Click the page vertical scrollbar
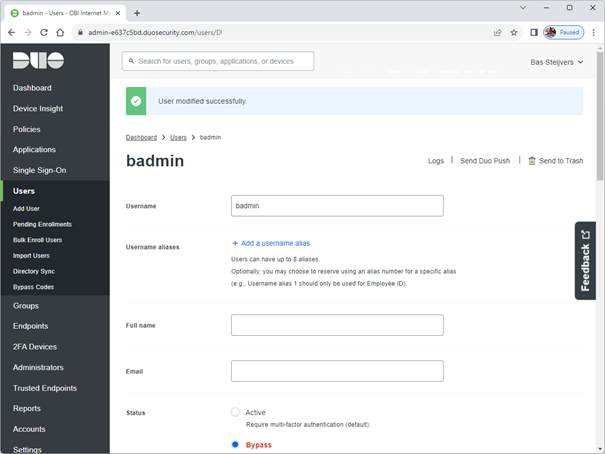Image resolution: width=605 pixels, height=454 pixels. (600, 116)
